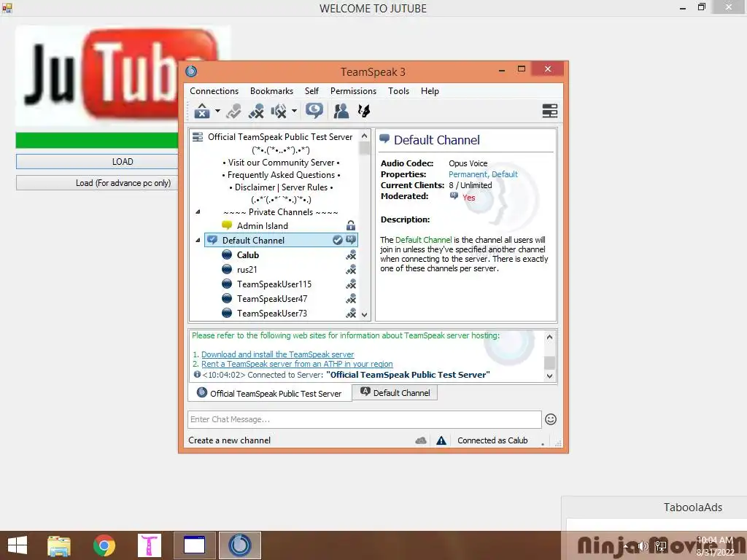Open the Mute Speakers dropdown arrow

click(x=294, y=111)
